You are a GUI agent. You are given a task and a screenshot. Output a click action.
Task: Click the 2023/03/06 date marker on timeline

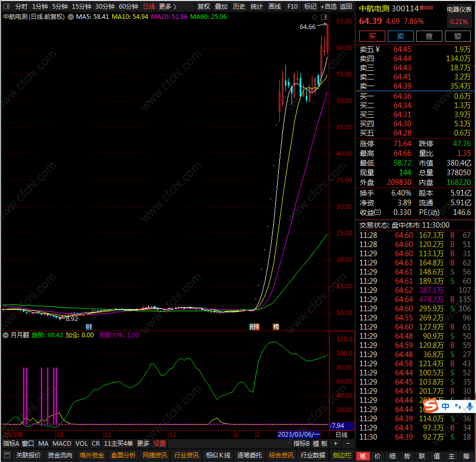tap(299, 434)
